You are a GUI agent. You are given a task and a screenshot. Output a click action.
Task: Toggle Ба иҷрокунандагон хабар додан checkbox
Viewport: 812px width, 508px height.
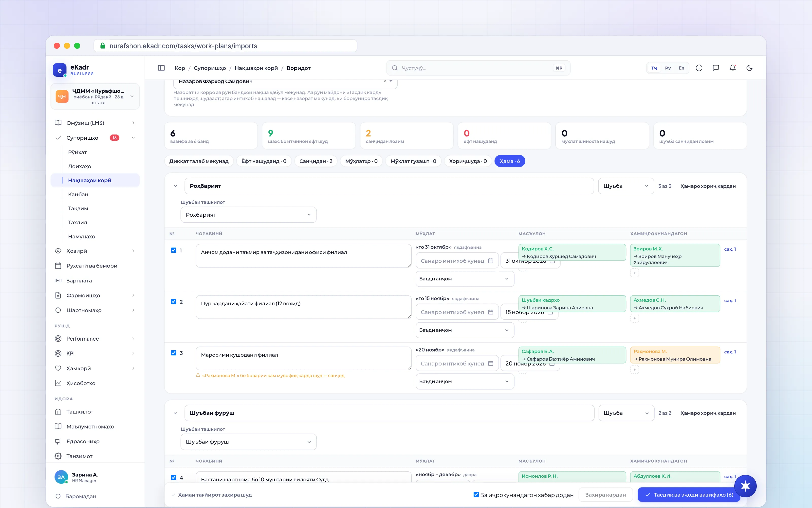pos(476,494)
